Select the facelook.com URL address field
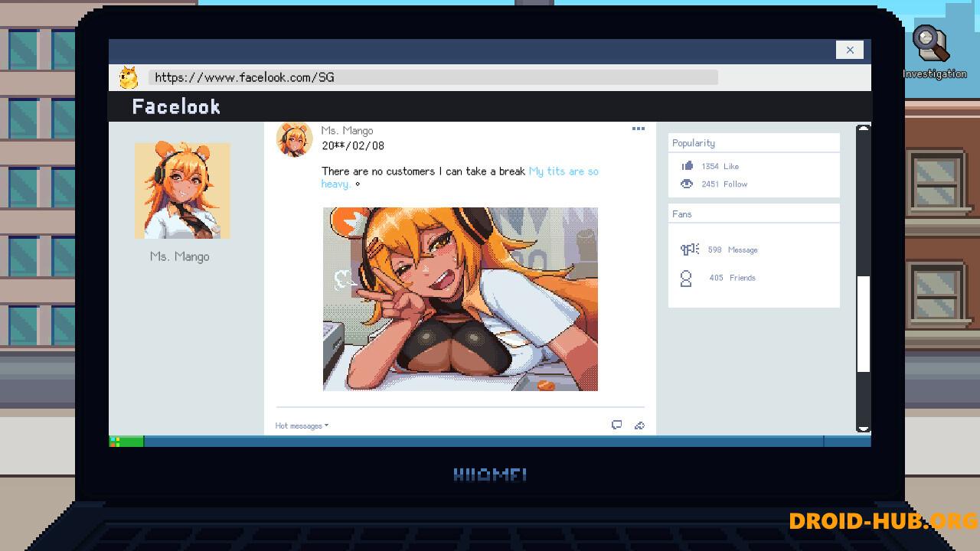The height and width of the screenshot is (551, 980). 433,77
